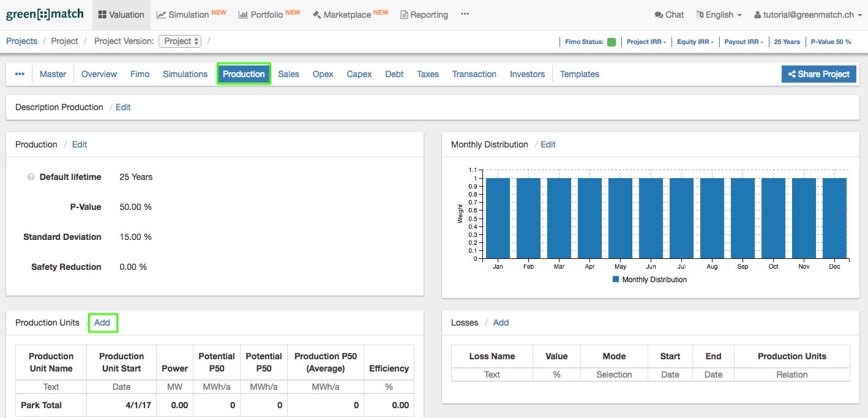Open the Chat panel
Screen dimensions: 868x418
668,15
